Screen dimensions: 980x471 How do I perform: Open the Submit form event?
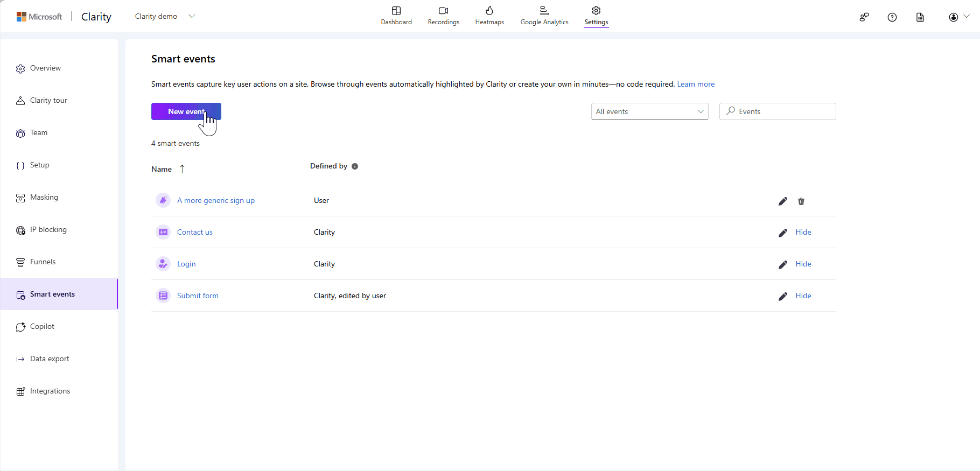pyautogui.click(x=198, y=296)
